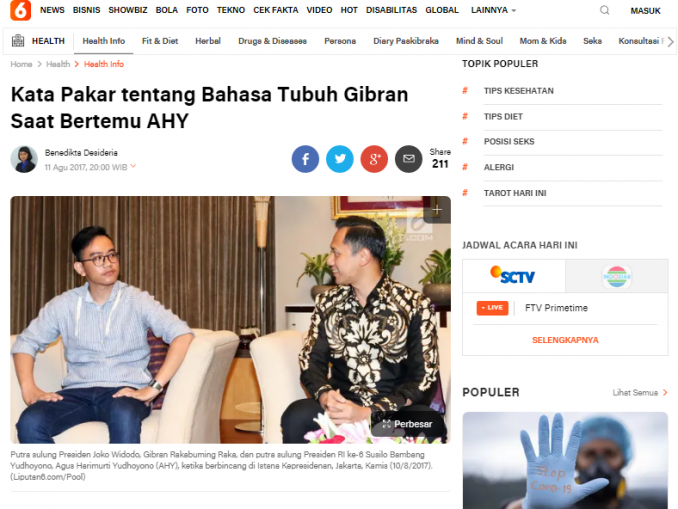Open the CEK FAKTA menu item
This screenshot has width=678, height=509.
coord(275,10)
